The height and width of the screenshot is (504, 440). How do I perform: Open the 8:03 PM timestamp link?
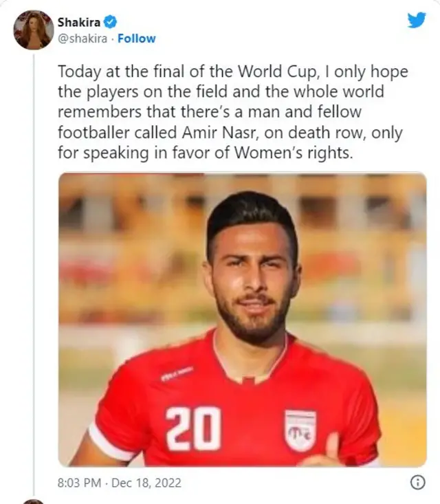79,483
